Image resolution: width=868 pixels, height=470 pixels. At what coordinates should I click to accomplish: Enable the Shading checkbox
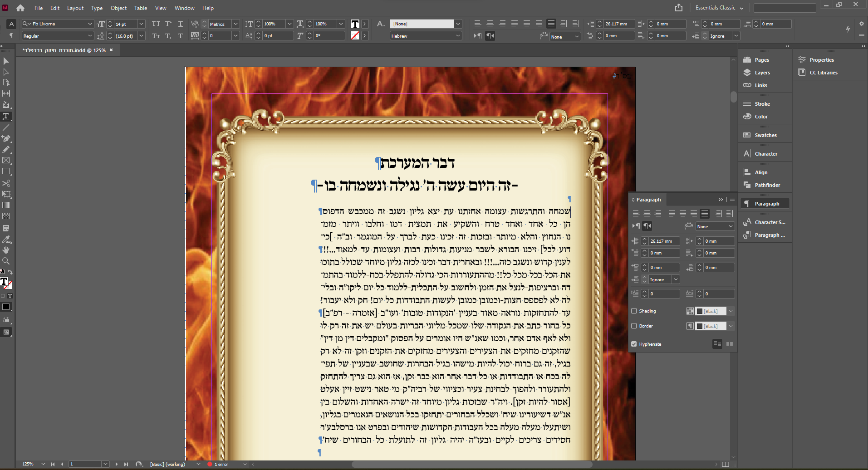coord(634,311)
